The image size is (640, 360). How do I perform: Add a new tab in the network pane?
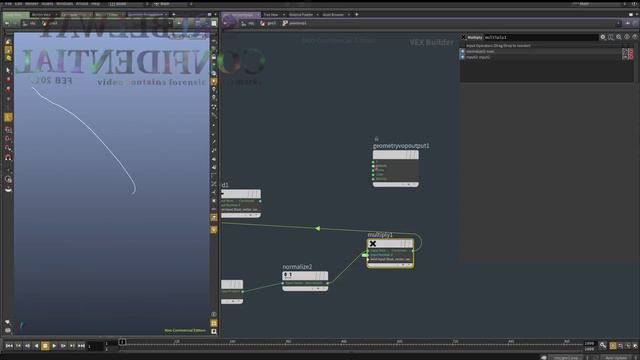pyautogui.click(x=356, y=15)
